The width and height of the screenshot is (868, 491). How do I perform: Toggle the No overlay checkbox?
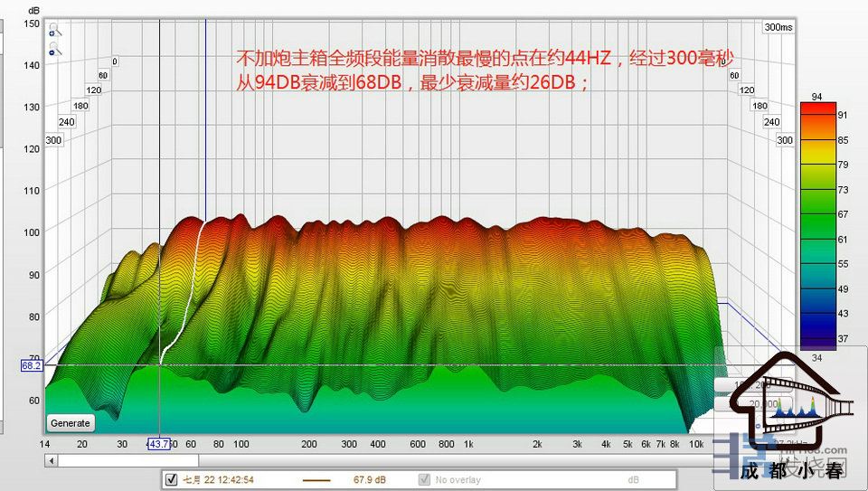pyautogui.click(x=424, y=479)
